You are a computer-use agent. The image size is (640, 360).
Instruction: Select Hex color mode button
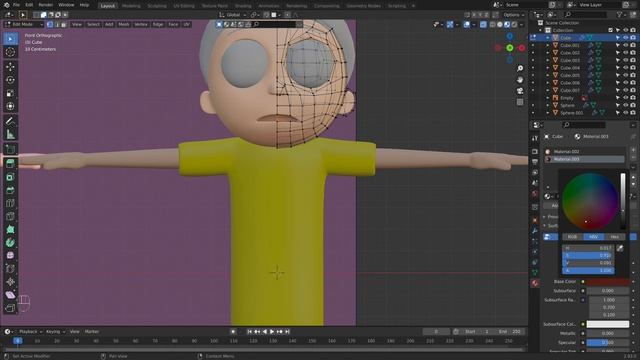(614, 237)
